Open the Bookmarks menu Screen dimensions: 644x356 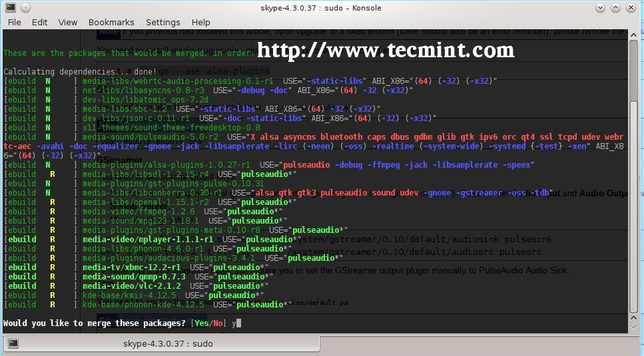click(111, 22)
